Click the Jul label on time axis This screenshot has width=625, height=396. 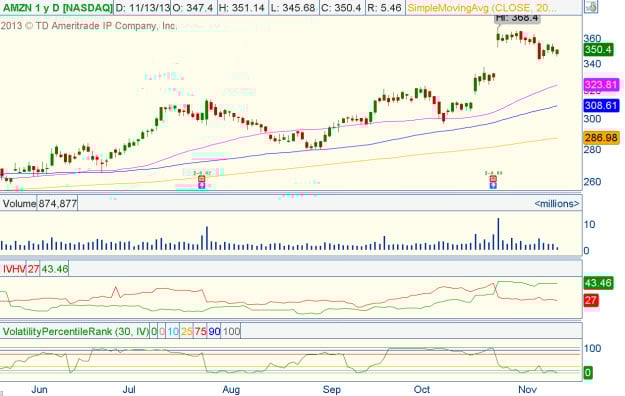129,389
